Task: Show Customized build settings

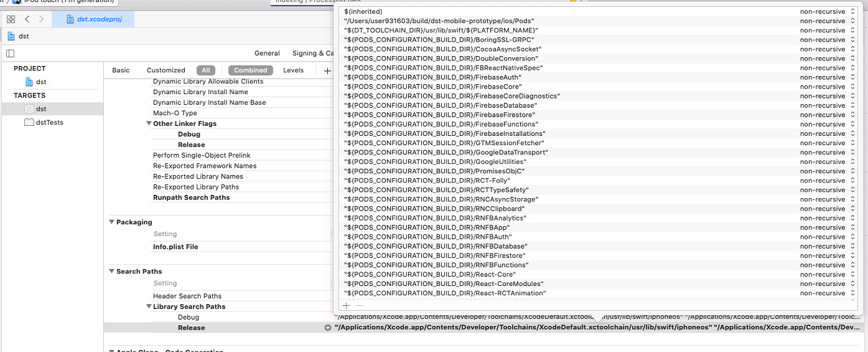Action: pyautogui.click(x=166, y=70)
